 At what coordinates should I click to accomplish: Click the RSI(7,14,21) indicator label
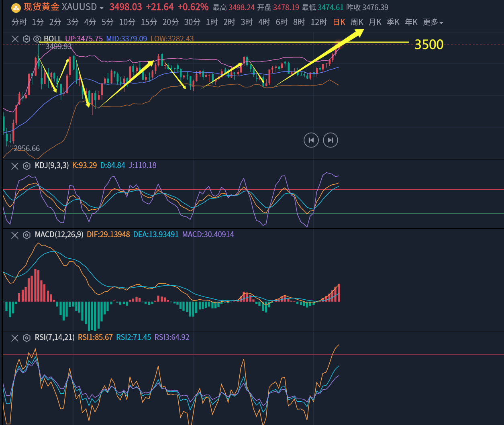(x=55, y=337)
